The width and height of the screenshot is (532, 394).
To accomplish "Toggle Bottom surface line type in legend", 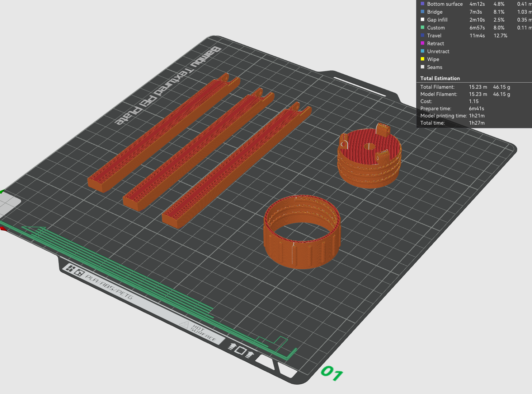I will pyautogui.click(x=444, y=4).
